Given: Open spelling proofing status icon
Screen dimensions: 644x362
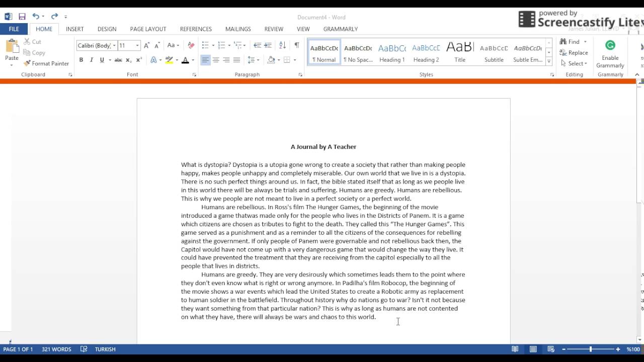Looking at the screenshot, I should tap(84, 349).
